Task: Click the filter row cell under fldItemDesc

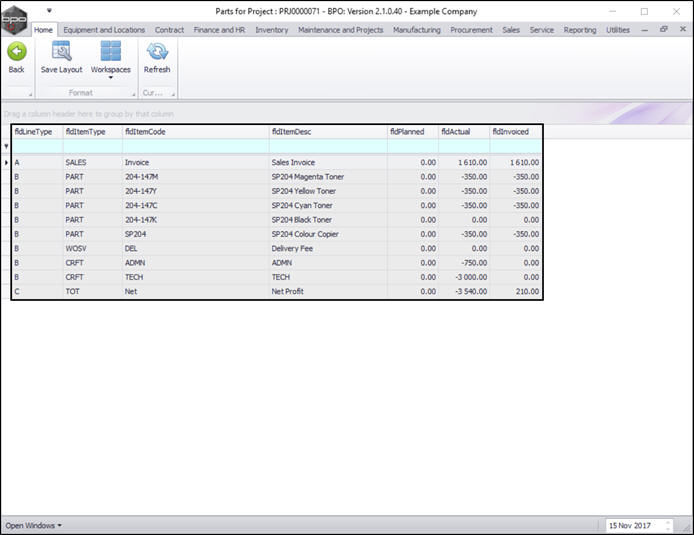Action: click(328, 146)
